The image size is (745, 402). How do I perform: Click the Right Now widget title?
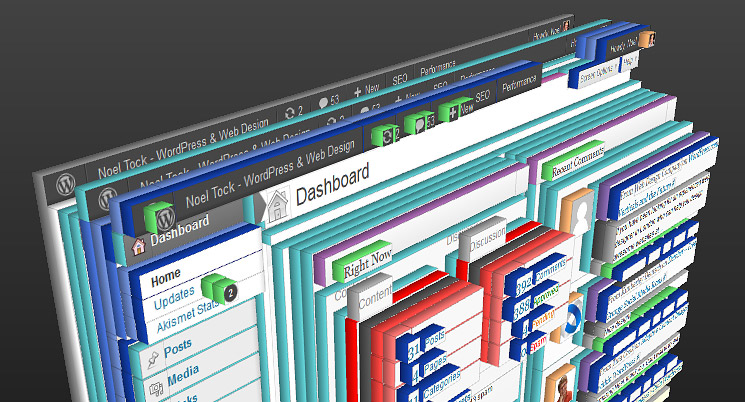367,264
